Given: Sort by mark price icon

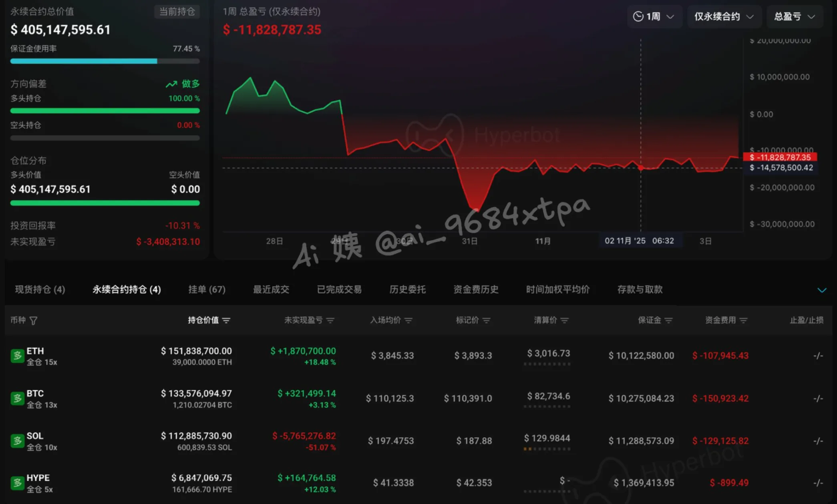Looking at the screenshot, I should tap(487, 320).
